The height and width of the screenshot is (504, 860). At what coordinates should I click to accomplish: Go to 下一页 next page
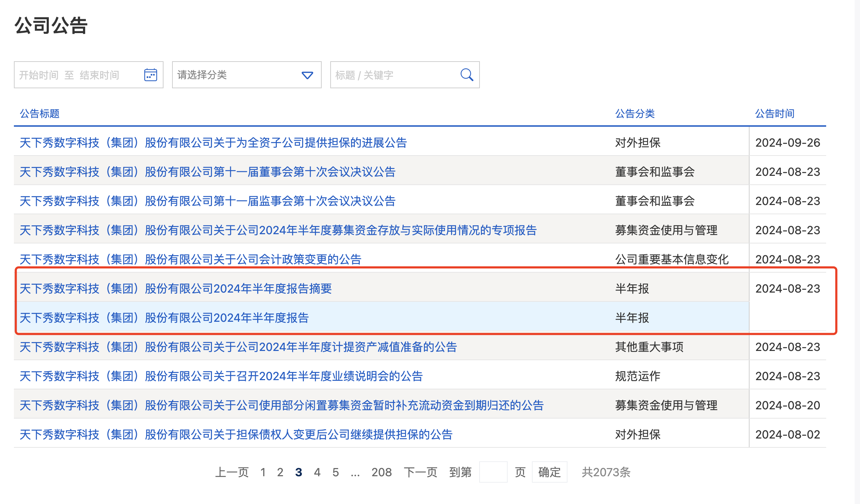(420, 472)
